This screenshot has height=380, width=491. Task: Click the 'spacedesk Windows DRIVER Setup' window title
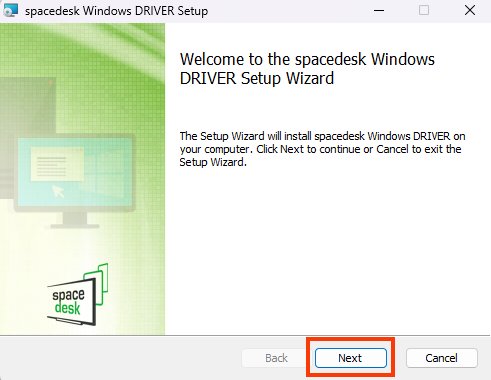pyautogui.click(x=116, y=11)
